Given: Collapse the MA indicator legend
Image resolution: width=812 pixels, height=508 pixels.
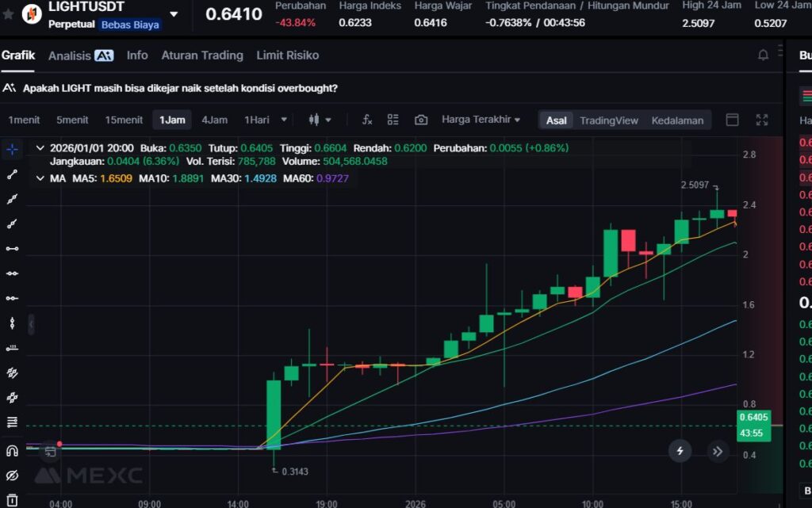Looking at the screenshot, I should point(40,178).
